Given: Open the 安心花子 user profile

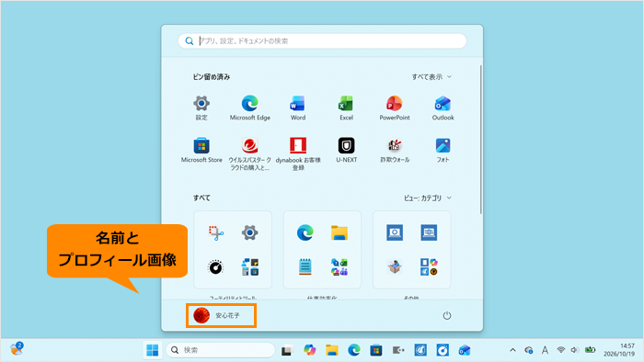Looking at the screenshot, I should pos(221,316).
